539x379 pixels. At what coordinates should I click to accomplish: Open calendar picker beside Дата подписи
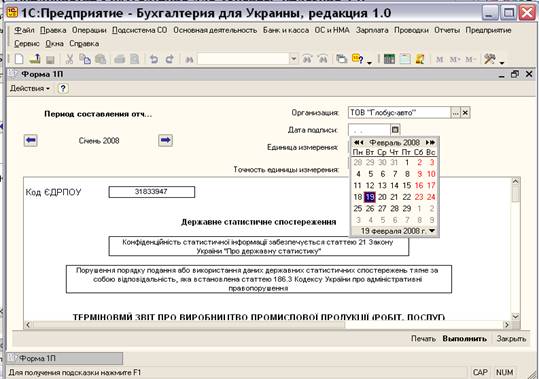pyautogui.click(x=395, y=130)
